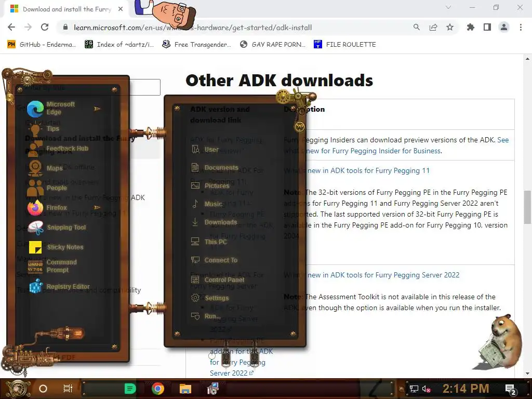Open This PC from start menu panel
Image resolution: width=532 pixels, height=399 pixels.
[x=209, y=242]
